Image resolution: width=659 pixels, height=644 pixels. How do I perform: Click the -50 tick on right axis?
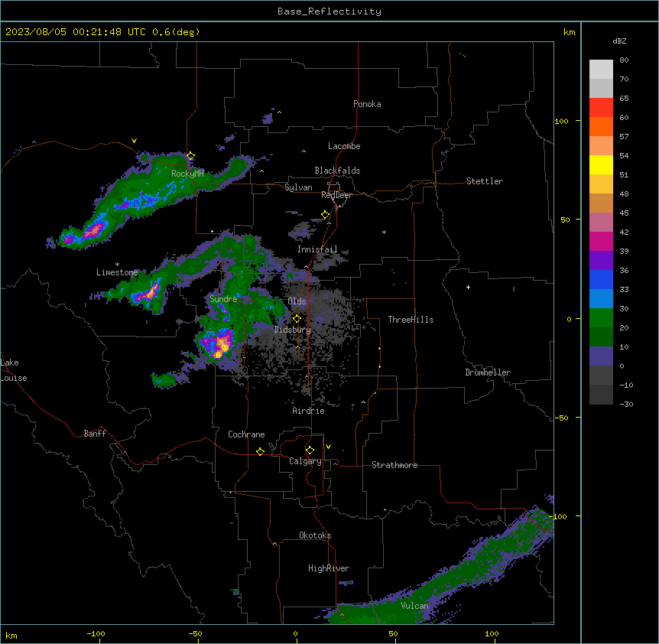[x=561, y=418]
